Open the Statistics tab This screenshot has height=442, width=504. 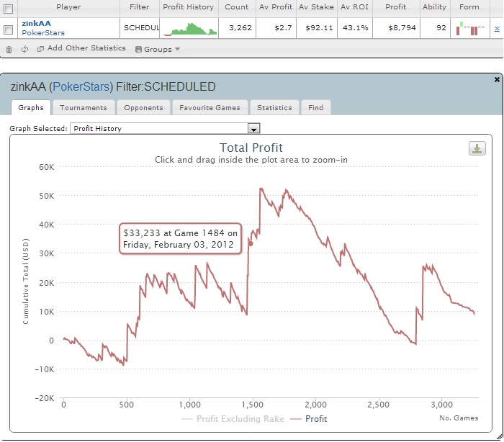[x=274, y=108]
